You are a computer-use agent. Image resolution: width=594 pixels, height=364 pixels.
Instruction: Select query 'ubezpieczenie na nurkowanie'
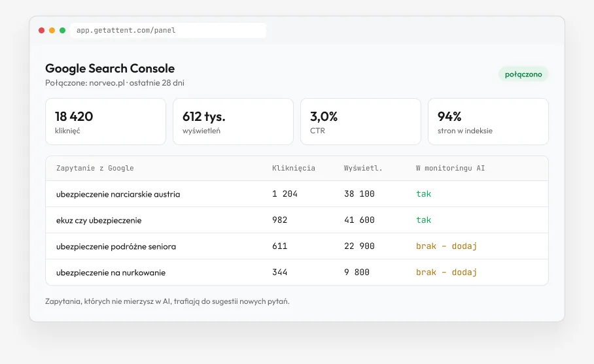111,273
